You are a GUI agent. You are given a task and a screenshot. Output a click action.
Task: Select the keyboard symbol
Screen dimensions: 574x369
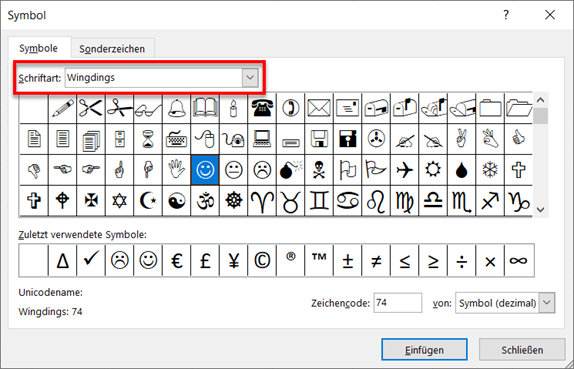click(176, 139)
